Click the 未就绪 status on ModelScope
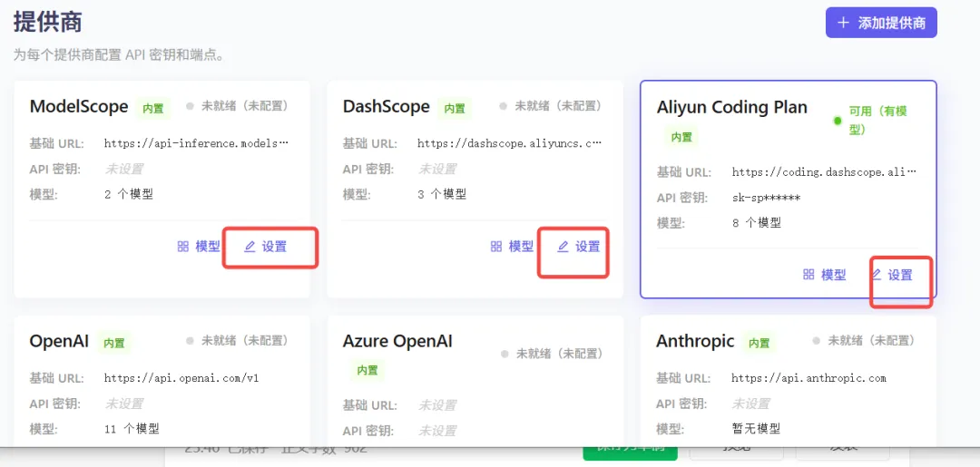 click(x=239, y=106)
